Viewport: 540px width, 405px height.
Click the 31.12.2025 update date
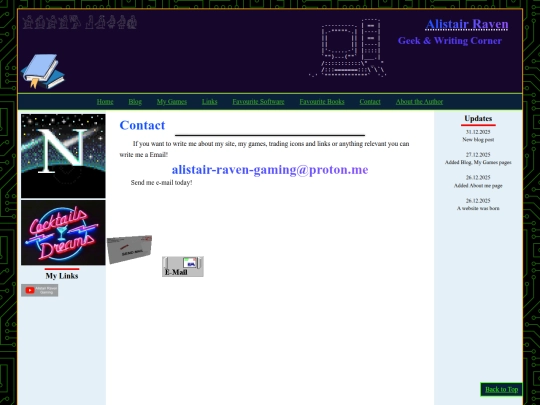(x=478, y=132)
